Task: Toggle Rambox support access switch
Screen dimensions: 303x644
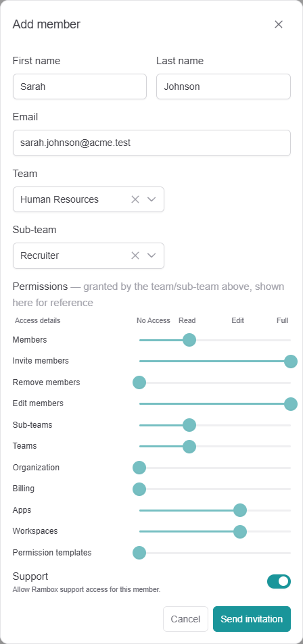Action: pyautogui.click(x=279, y=581)
